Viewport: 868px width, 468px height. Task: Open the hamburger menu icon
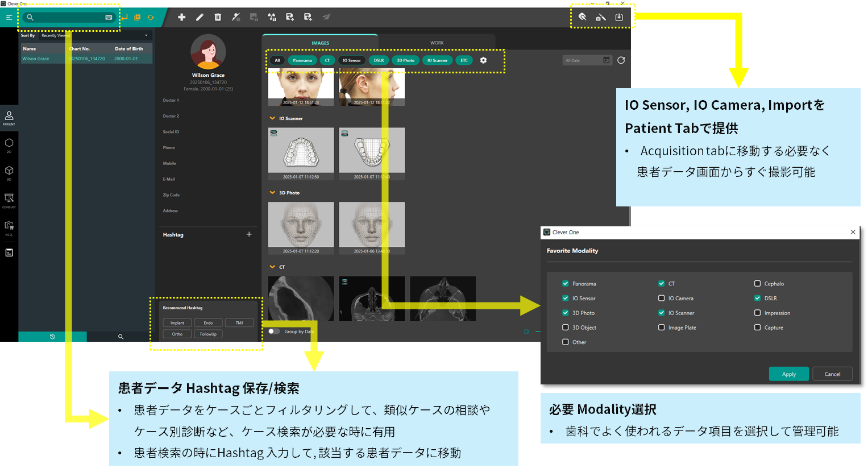tap(9, 17)
